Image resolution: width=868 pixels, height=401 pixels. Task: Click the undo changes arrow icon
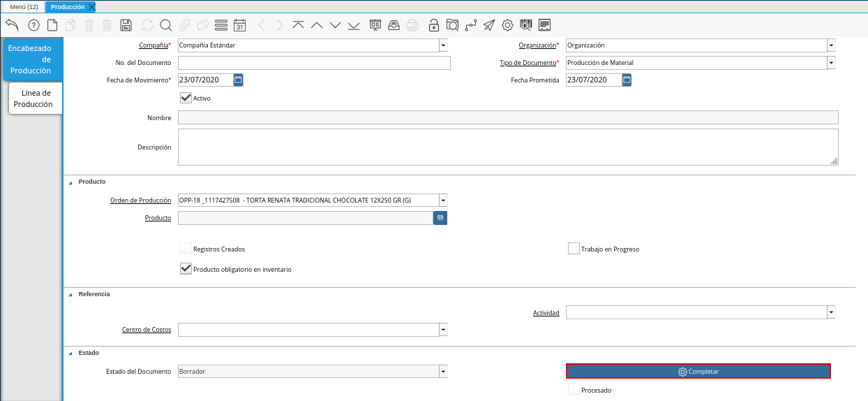tap(12, 25)
